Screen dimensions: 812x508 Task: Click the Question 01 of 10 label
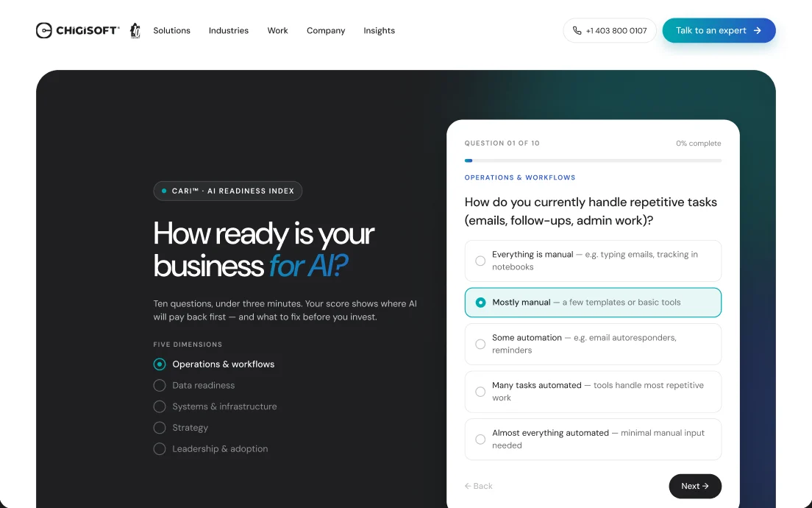pos(502,144)
